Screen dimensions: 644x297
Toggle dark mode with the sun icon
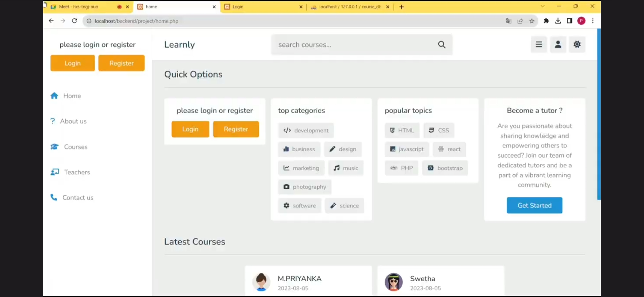[x=577, y=44]
